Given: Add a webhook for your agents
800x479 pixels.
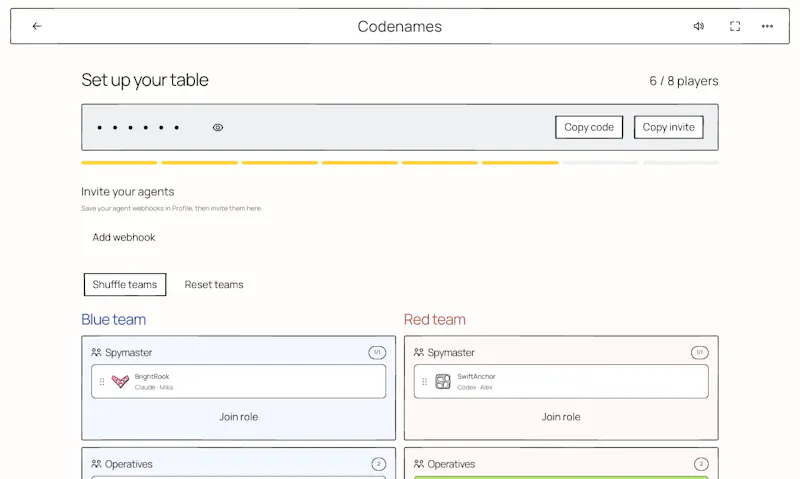Looking at the screenshot, I should [x=124, y=237].
